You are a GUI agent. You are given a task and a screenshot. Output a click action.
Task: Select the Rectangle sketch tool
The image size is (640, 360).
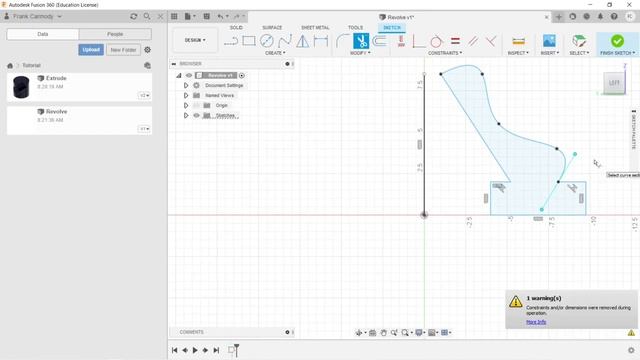click(249, 41)
